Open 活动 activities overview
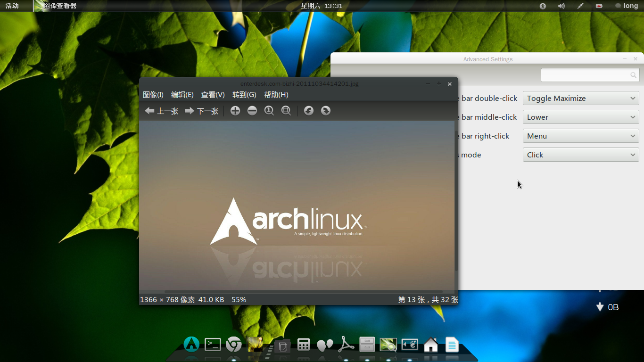Viewport: 644px width, 362px height. (x=12, y=6)
